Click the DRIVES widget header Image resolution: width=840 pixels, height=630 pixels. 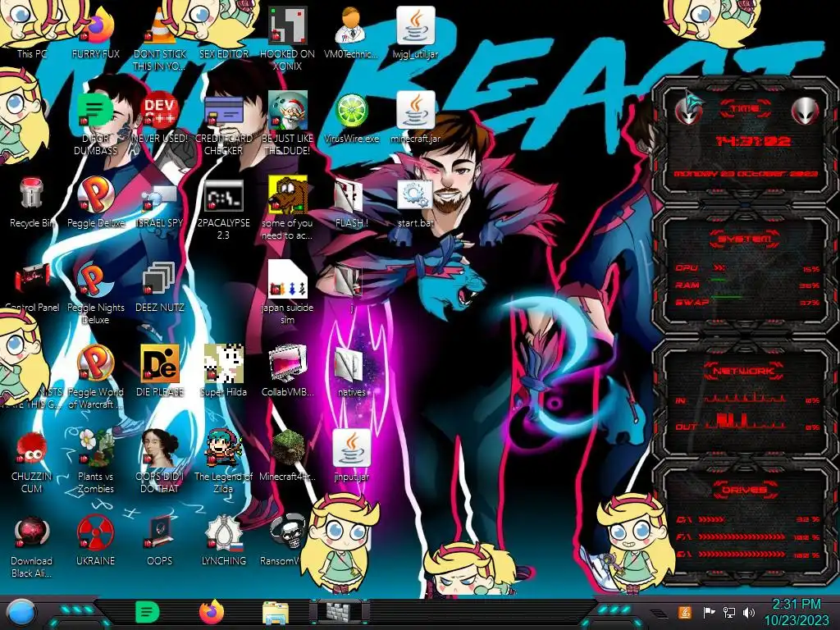coord(744,490)
